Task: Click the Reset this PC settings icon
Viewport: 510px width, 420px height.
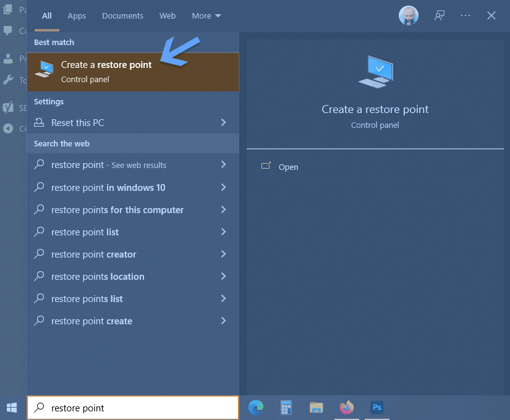Action: [x=39, y=122]
